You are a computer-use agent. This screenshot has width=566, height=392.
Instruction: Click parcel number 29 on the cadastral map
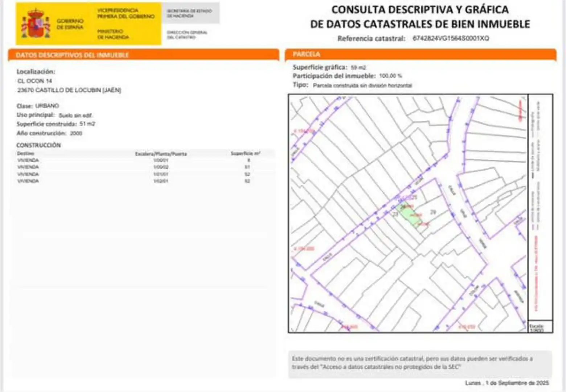click(x=433, y=212)
